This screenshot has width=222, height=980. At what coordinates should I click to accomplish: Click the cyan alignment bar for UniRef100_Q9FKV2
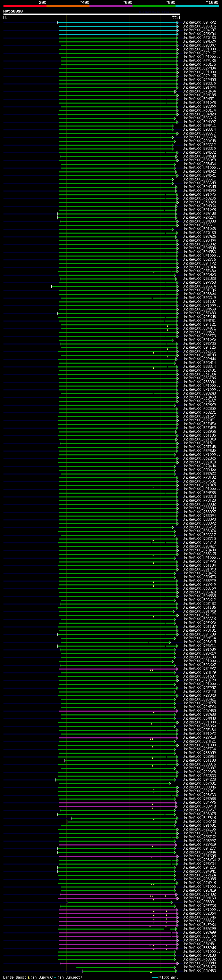pos(118,23)
